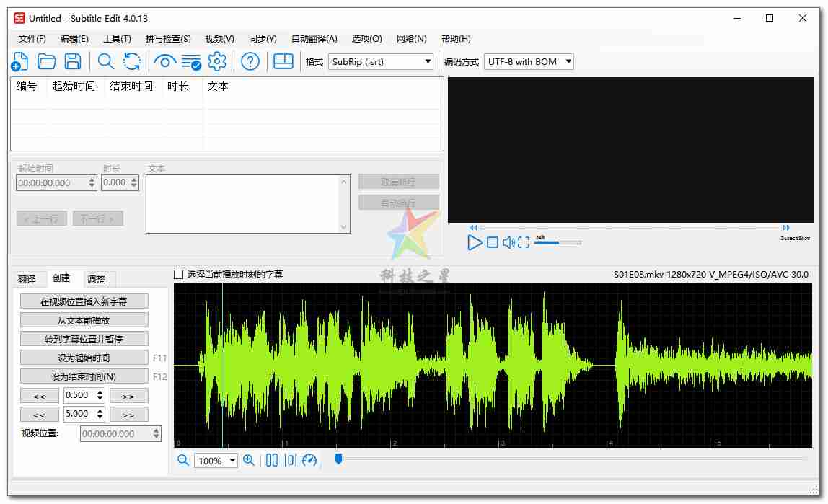
Task: Open the Help icon on the toolbar
Action: tap(249, 61)
